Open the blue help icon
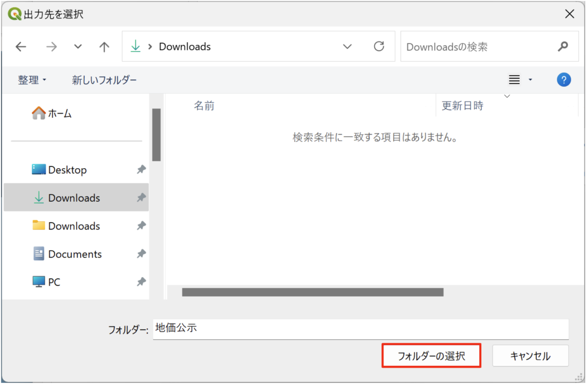588x386 pixels. [564, 80]
